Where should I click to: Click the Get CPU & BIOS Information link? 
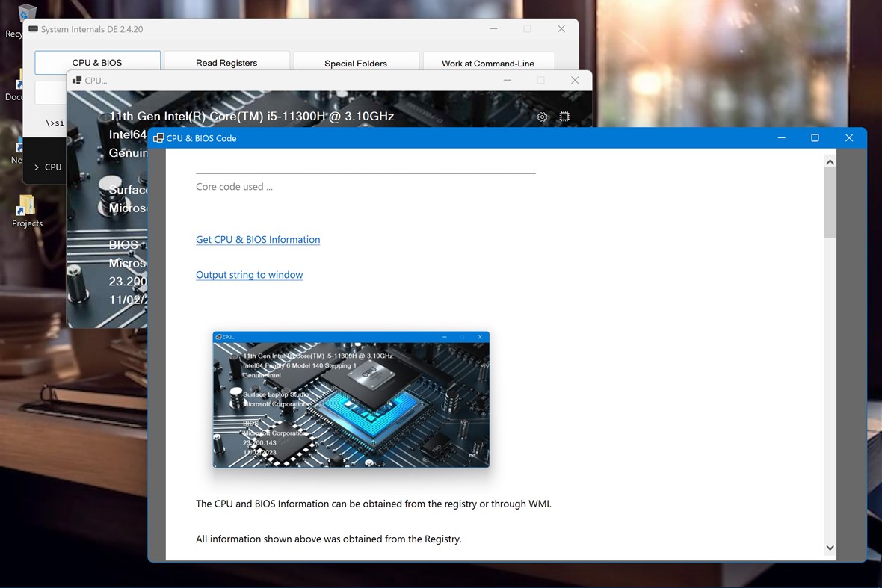pyautogui.click(x=258, y=239)
